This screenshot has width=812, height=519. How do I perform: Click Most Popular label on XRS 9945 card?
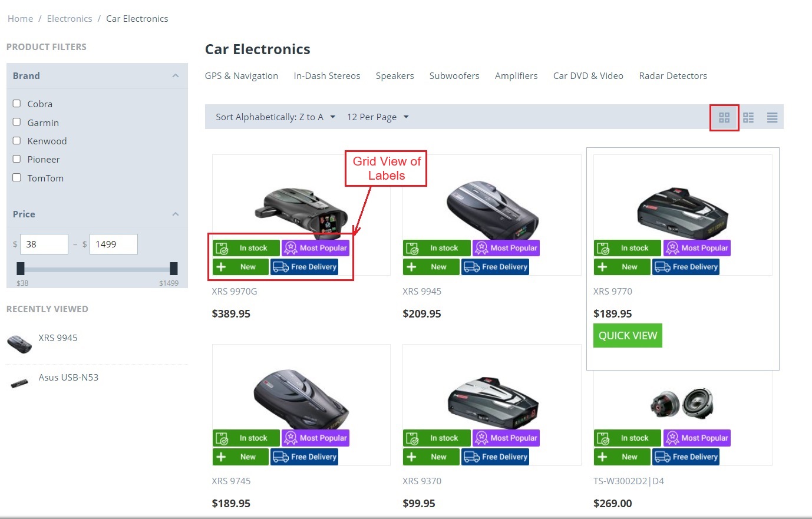point(506,248)
